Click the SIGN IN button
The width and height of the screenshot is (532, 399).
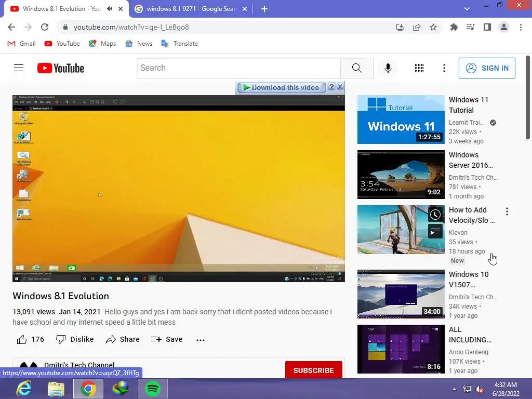[x=487, y=68]
